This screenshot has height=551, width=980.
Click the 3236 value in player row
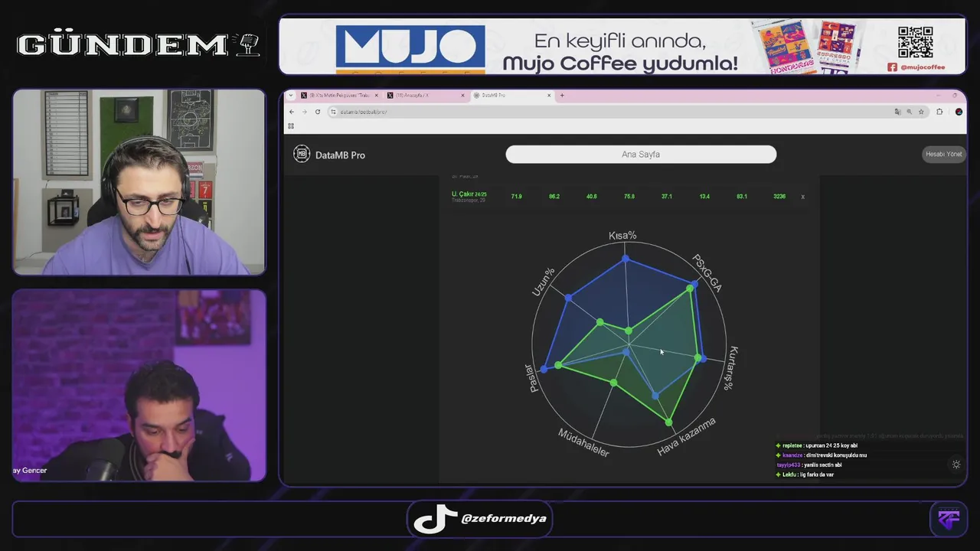point(779,197)
